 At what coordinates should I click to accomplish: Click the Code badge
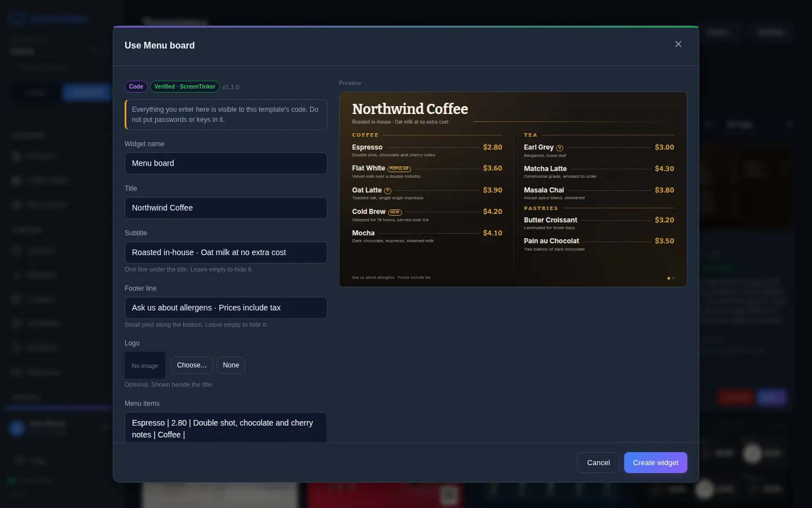[x=136, y=86]
